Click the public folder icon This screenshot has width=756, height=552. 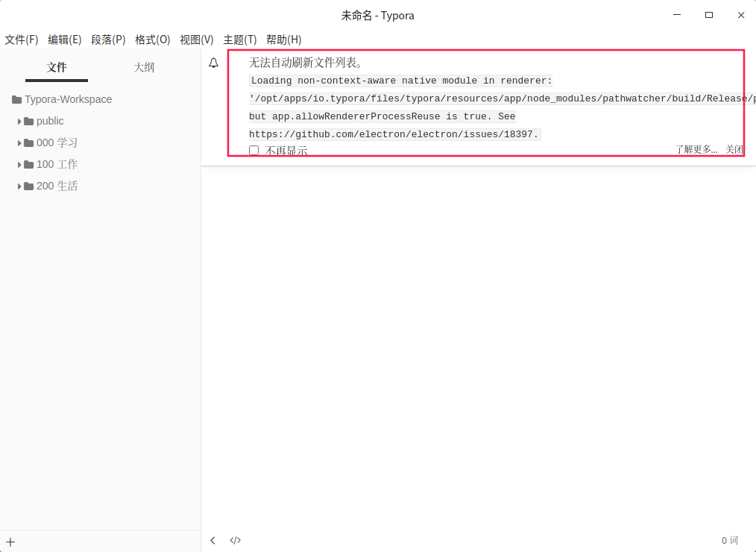point(29,121)
